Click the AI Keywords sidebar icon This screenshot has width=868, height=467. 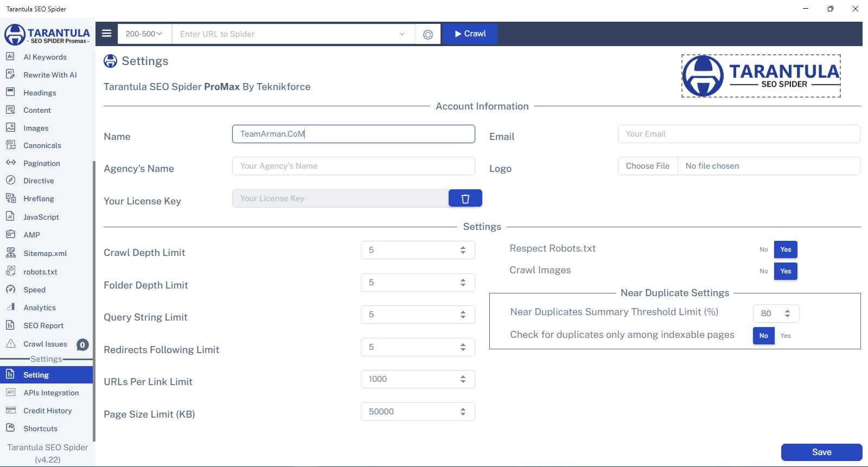point(10,56)
